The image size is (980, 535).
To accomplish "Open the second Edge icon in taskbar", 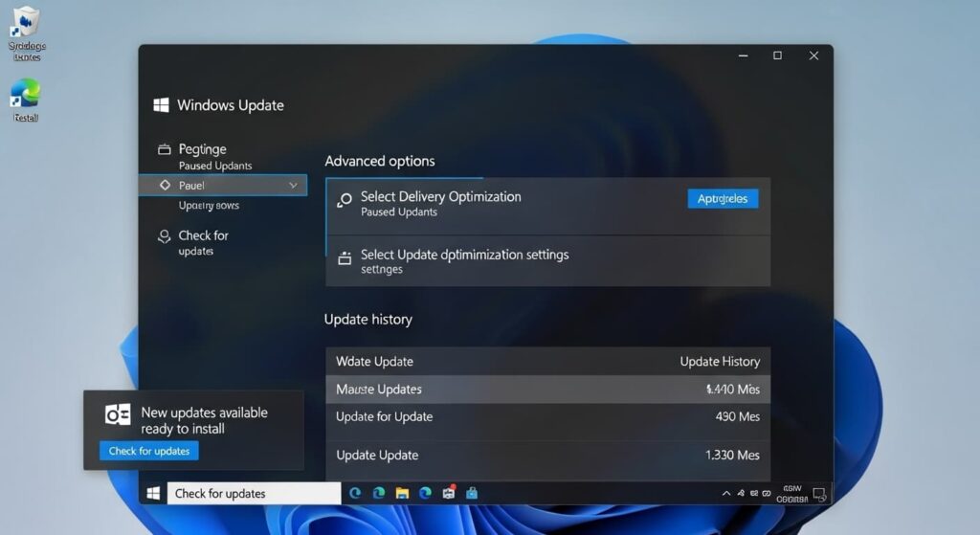I will (379, 493).
